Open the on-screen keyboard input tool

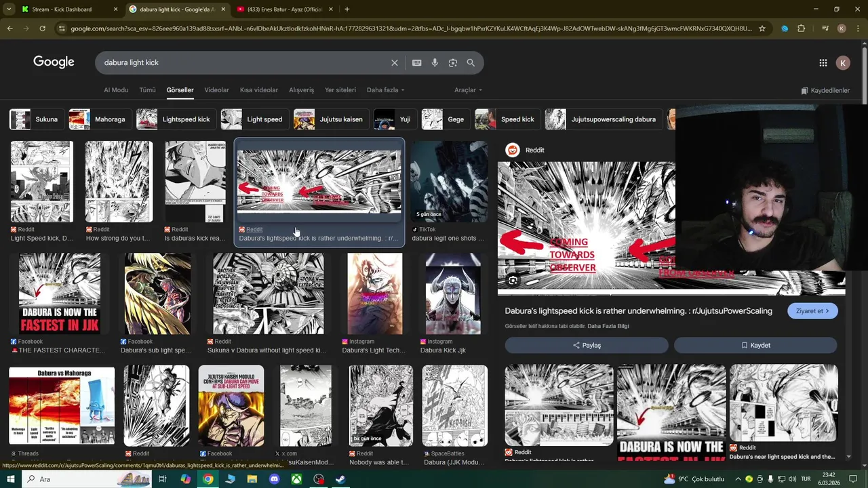[416, 62]
